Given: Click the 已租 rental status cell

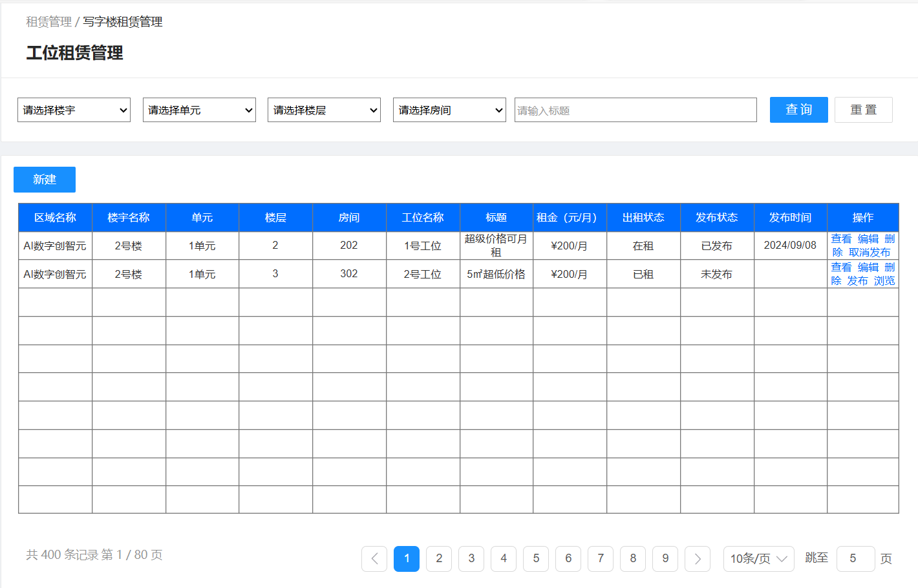Looking at the screenshot, I should (643, 274).
